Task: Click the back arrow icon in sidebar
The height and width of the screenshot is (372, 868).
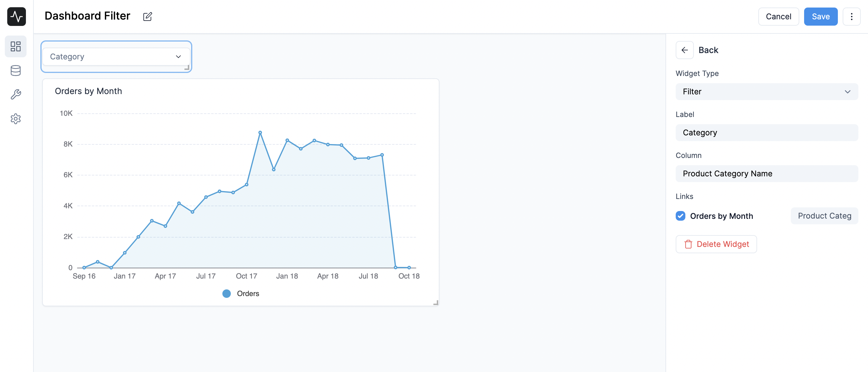Action: pyautogui.click(x=685, y=50)
